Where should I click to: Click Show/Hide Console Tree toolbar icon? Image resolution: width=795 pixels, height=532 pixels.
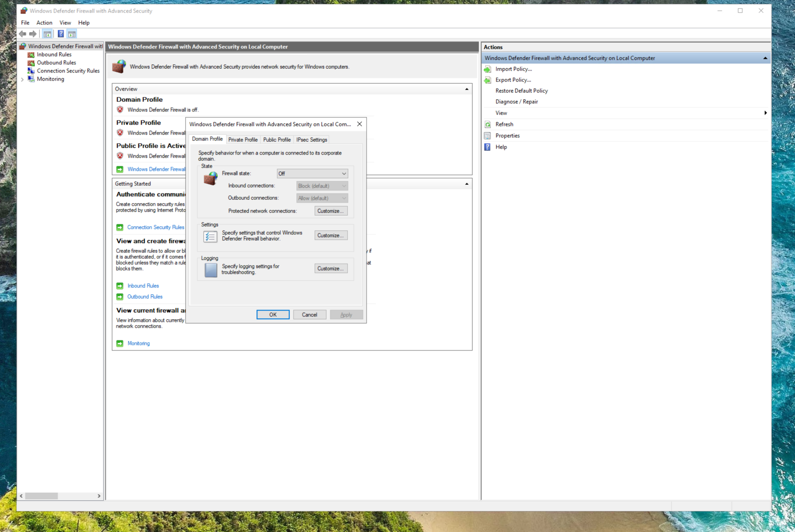(x=47, y=34)
